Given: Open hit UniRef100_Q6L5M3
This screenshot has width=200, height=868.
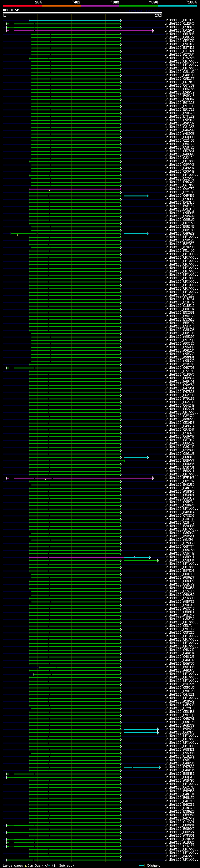Looking at the screenshot, I should coord(179,34).
